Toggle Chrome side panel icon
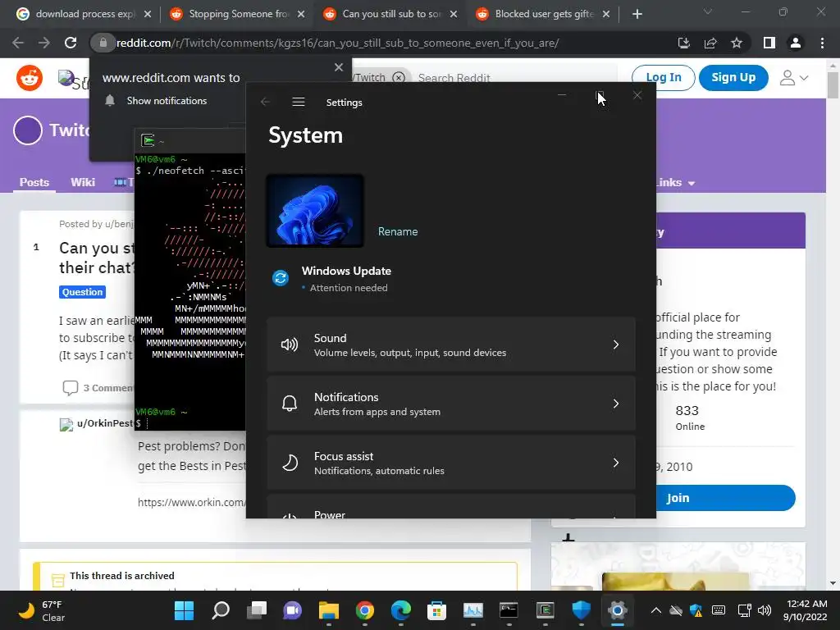This screenshot has width=840, height=630. [769, 43]
